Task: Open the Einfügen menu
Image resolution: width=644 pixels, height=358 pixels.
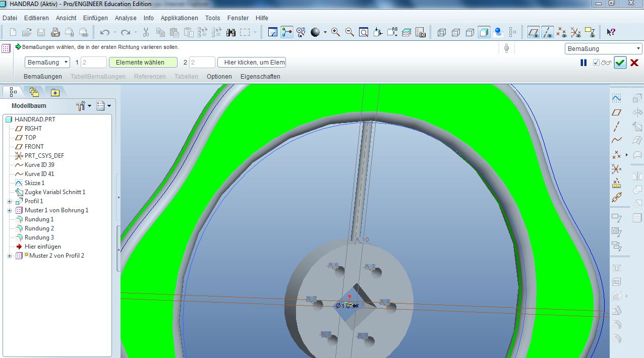Action: [95, 18]
